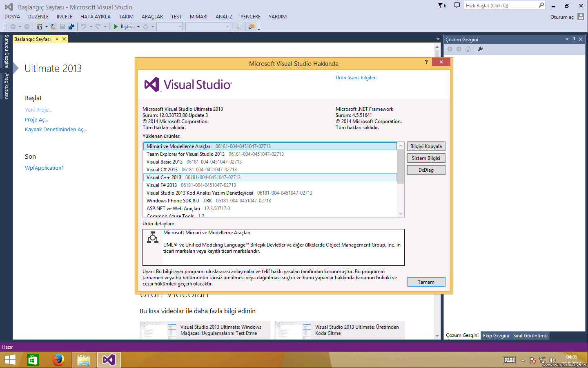Click the pin icon on Başlangıç Sayfası tab
The width and height of the screenshot is (588, 368).
point(57,39)
